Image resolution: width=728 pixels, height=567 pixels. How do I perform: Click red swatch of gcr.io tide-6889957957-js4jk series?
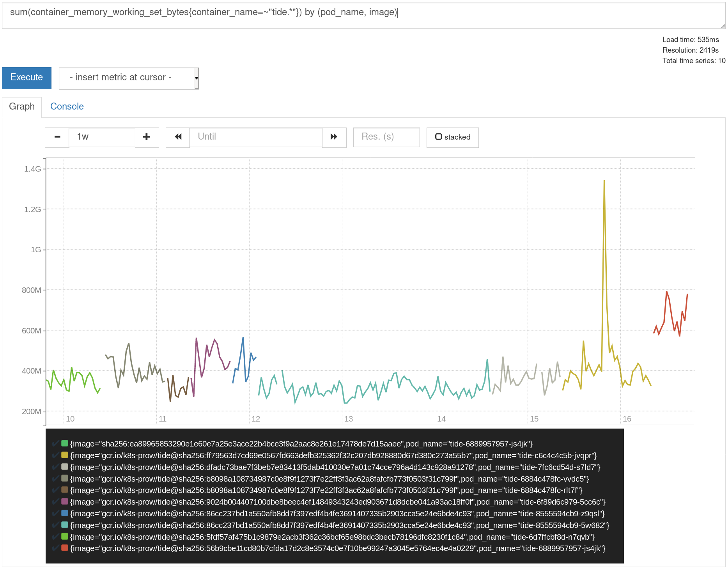click(x=65, y=548)
